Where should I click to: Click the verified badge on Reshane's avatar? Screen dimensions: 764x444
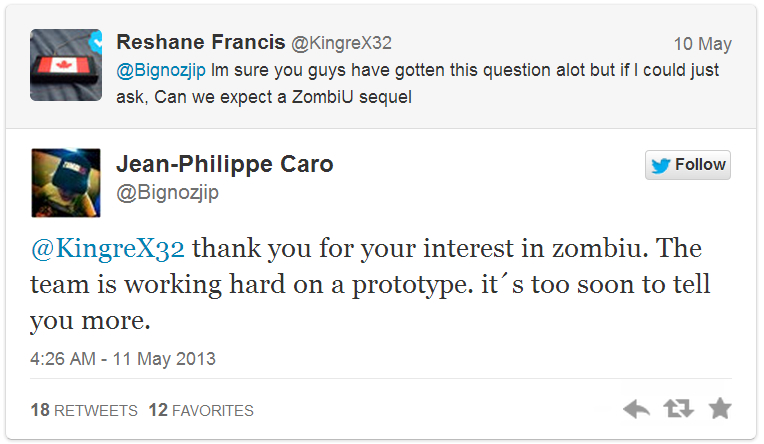tap(92, 42)
